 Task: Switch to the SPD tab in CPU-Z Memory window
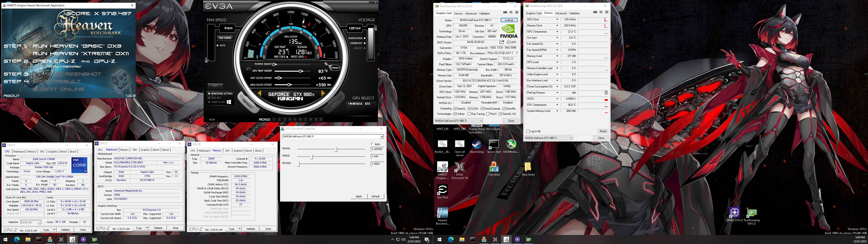point(227,151)
